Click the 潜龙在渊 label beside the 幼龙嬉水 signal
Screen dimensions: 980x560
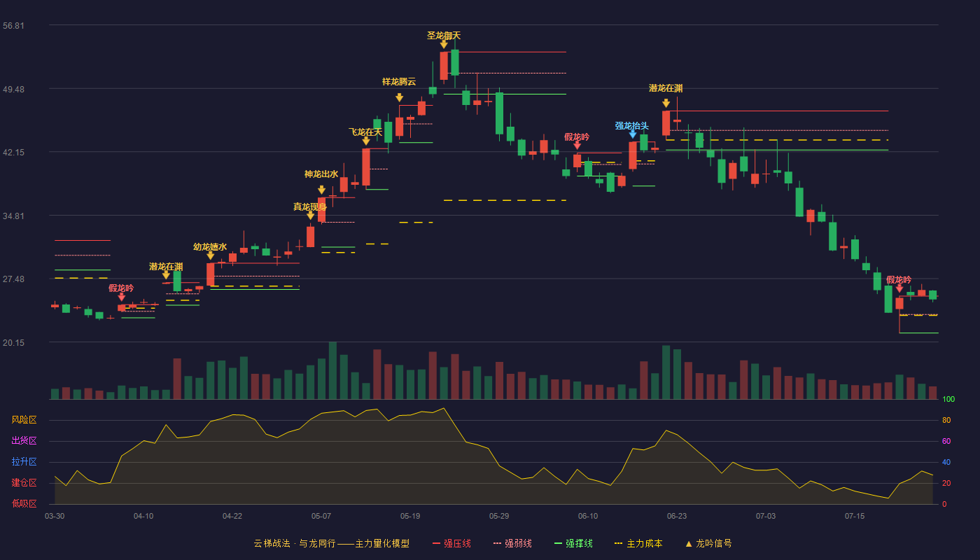(166, 267)
